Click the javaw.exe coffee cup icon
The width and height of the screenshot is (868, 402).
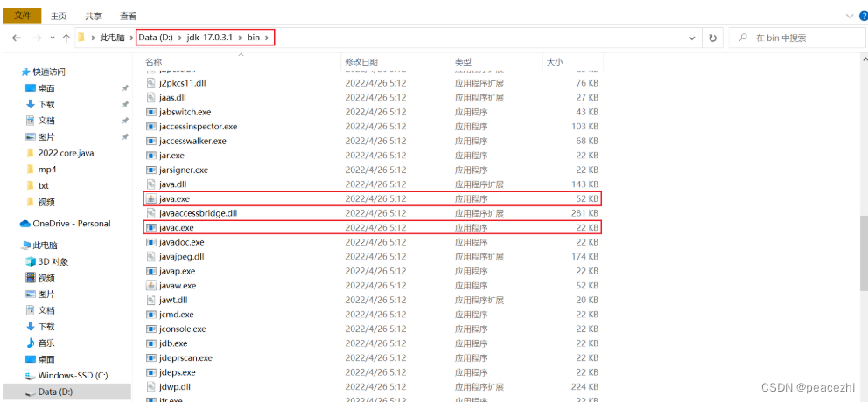pos(151,285)
